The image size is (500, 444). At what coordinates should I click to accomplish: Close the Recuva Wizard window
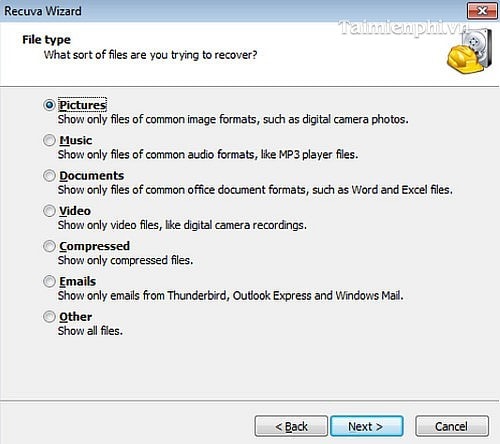[482, 11]
